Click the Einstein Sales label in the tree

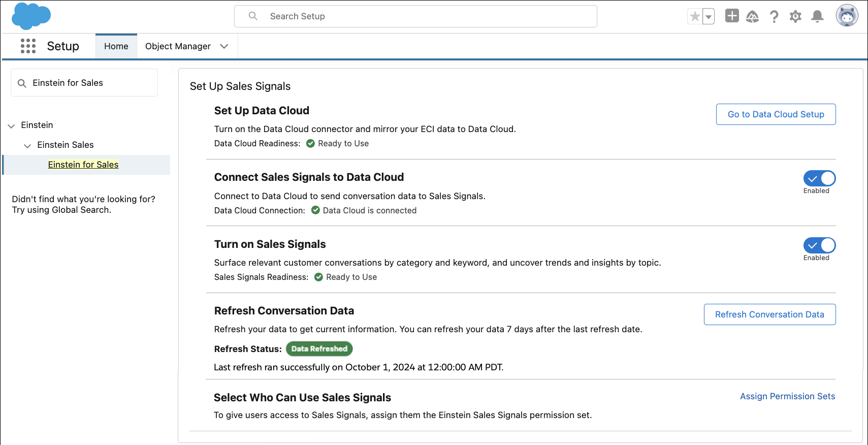coord(66,145)
